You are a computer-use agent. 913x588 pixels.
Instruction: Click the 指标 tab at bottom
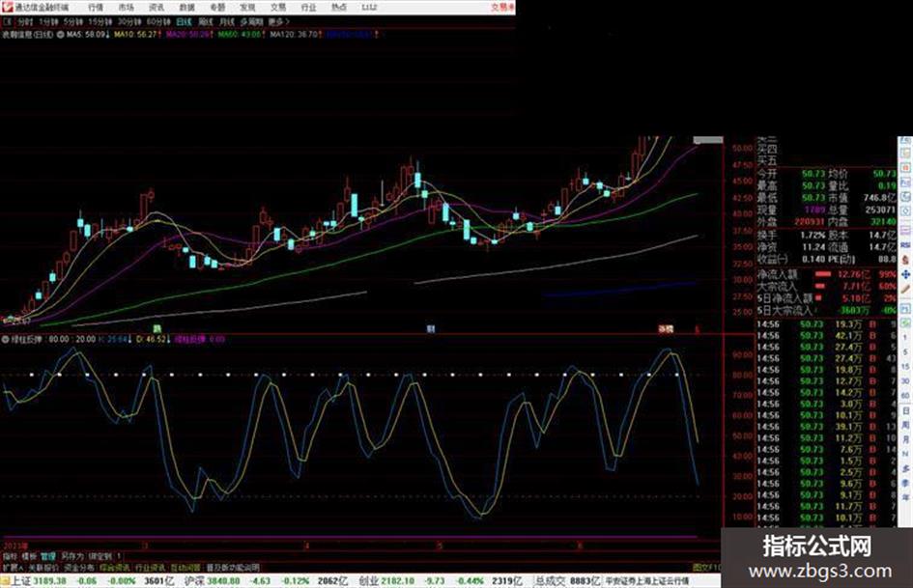[10, 556]
